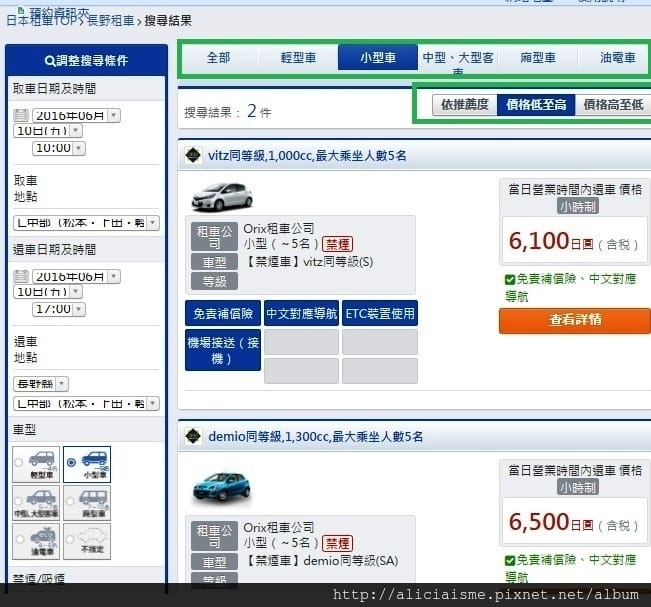Click the 搜尋結果：2件 count text
The height and width of the screenshot is (607, 651).
click(x=228, y=112)
